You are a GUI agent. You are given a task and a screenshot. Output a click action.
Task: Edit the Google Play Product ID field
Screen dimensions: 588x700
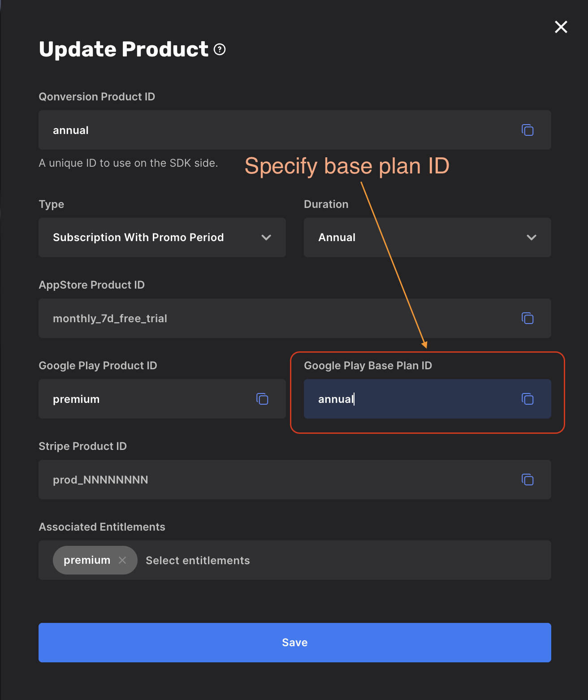162,399
